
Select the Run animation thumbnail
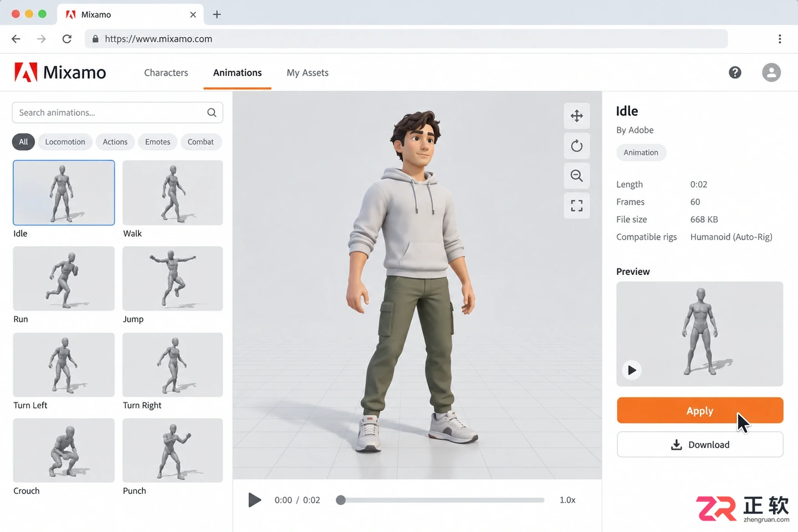pos(64,279)
